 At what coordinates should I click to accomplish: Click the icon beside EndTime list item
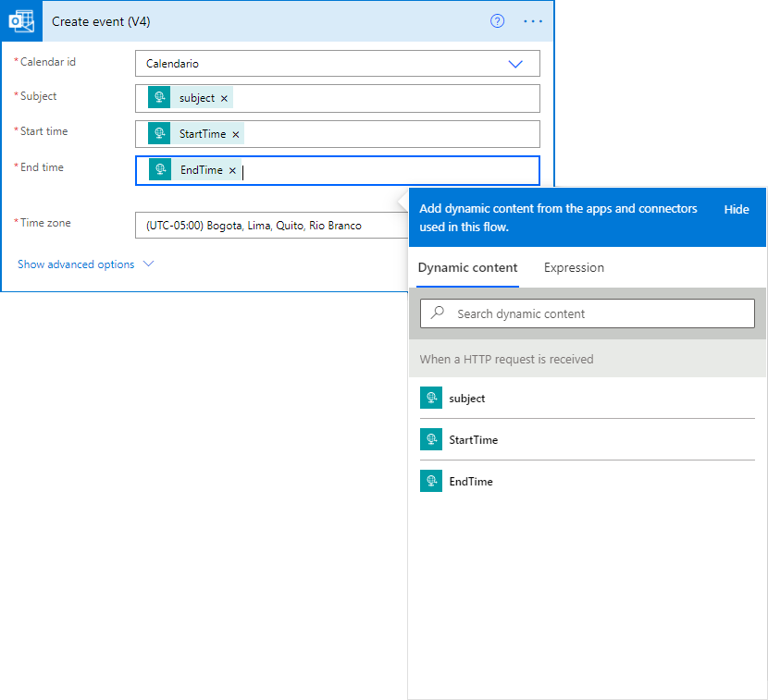click(x=431, y=481)
